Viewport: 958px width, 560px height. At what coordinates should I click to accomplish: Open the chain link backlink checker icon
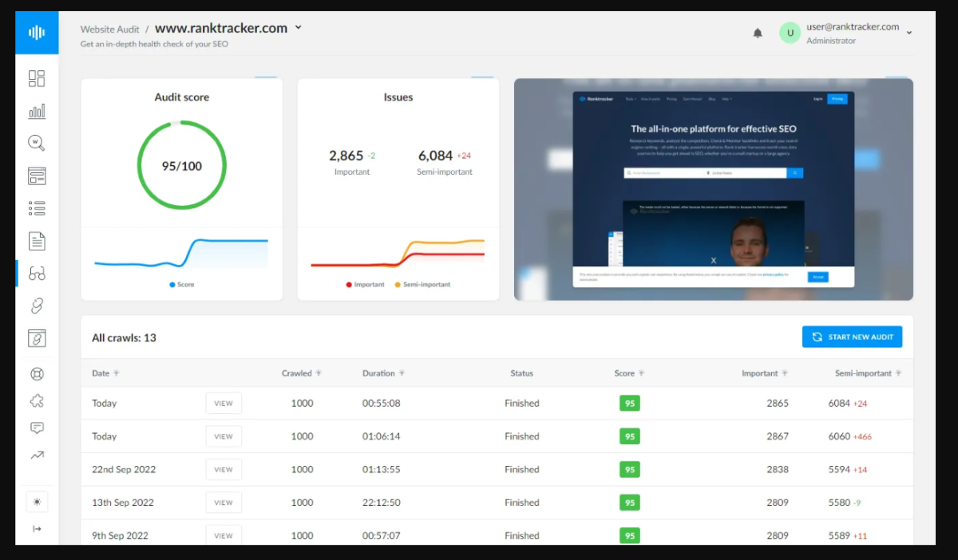tap(37, 306)
